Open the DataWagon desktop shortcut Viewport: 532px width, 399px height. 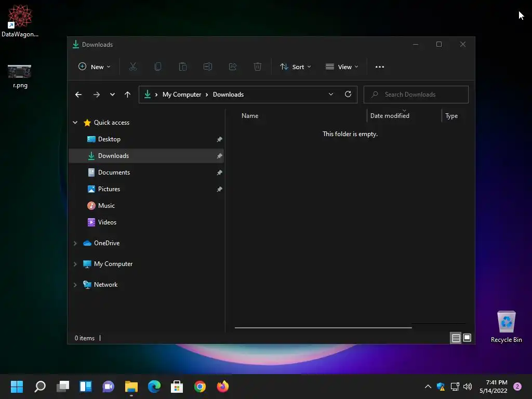tap(20, 21)
